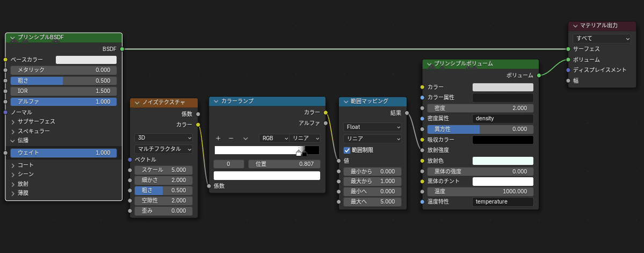The image size is (644, 253).
Task: Collapse the 伝播 panel
Action: (x=13, y=140)
